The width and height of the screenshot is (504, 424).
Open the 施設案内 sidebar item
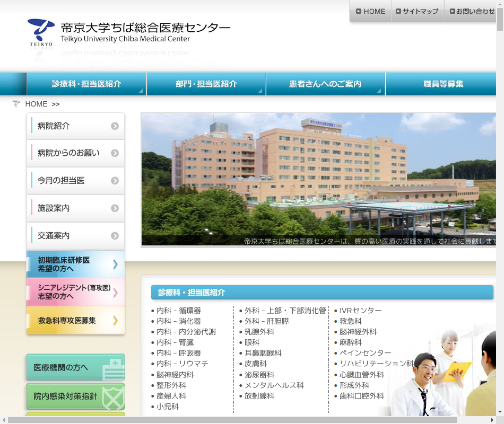[x=75, y=208]
